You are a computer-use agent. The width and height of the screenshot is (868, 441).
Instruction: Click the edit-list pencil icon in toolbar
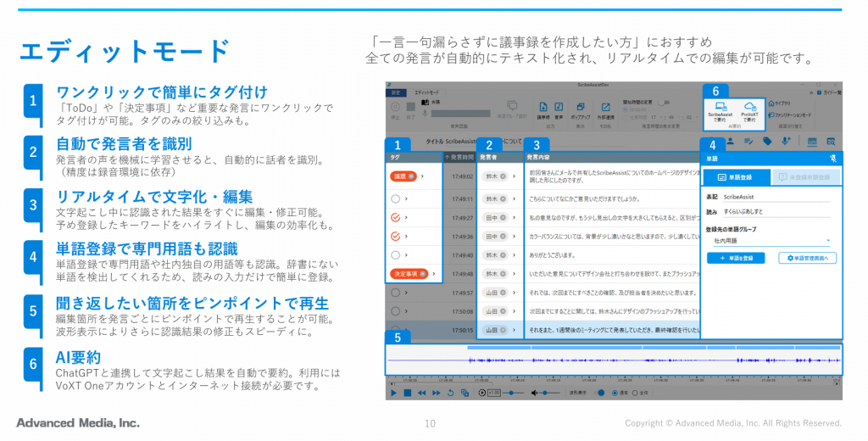point(748,142)
